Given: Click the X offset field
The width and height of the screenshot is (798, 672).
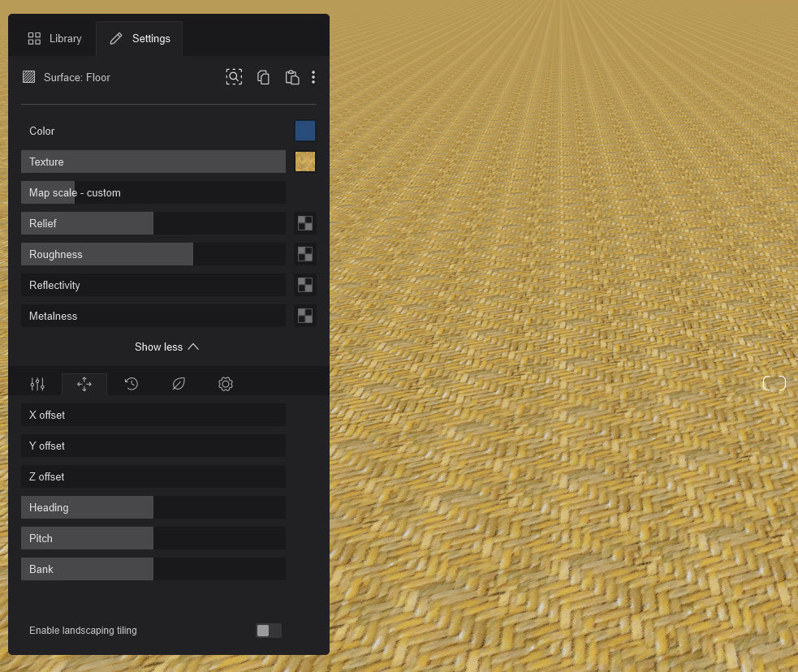Looking at the screenshot, I should [153, 415].
